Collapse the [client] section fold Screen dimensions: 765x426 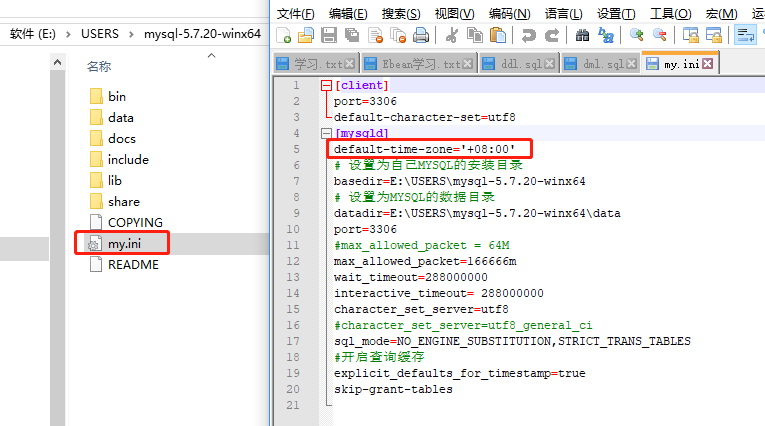click(x=326, y=85)
